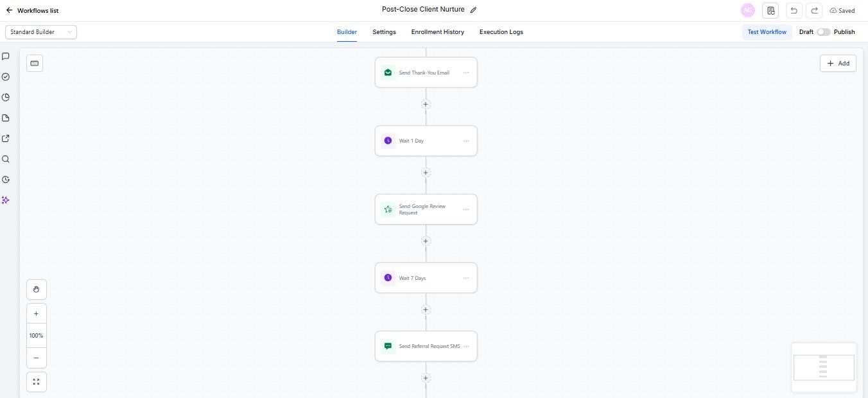Open the Standard Builder dropdown
Image resolution: width=868 pixels, height=398 pixels.
coord(41,31)
